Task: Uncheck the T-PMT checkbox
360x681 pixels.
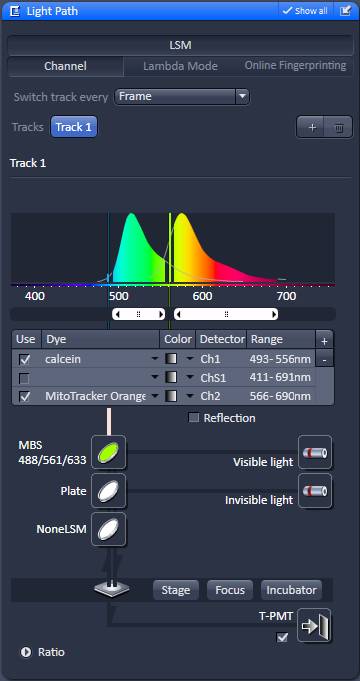Action: tap(282, 638)
